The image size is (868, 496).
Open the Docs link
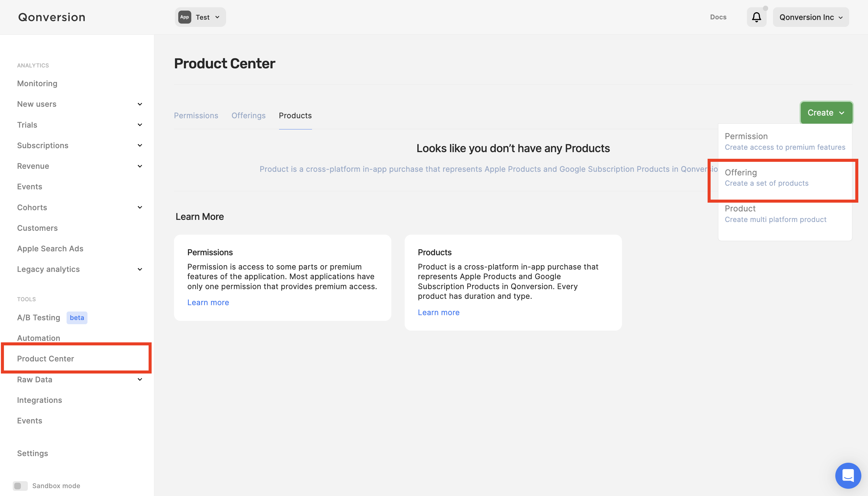[718, 17]
